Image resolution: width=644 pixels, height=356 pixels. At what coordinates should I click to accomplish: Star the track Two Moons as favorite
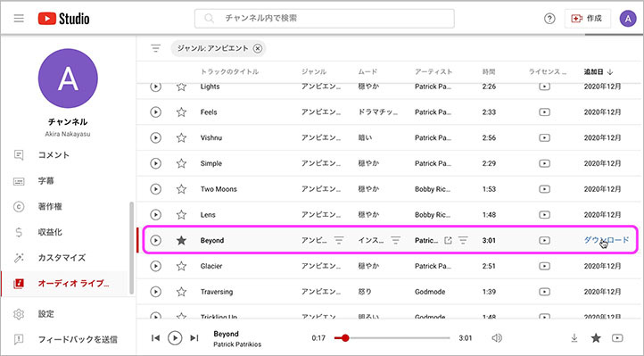coord(181,188)
